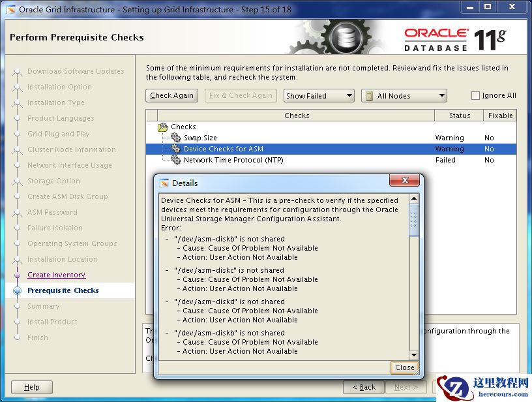Select the Device Checks for ASM row
This screenshot has width=532, height=402.
pos(331,149)
